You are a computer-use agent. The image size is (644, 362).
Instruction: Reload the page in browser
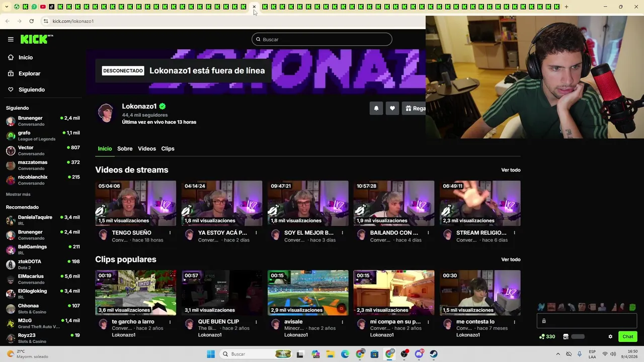[x=31, y=21]
